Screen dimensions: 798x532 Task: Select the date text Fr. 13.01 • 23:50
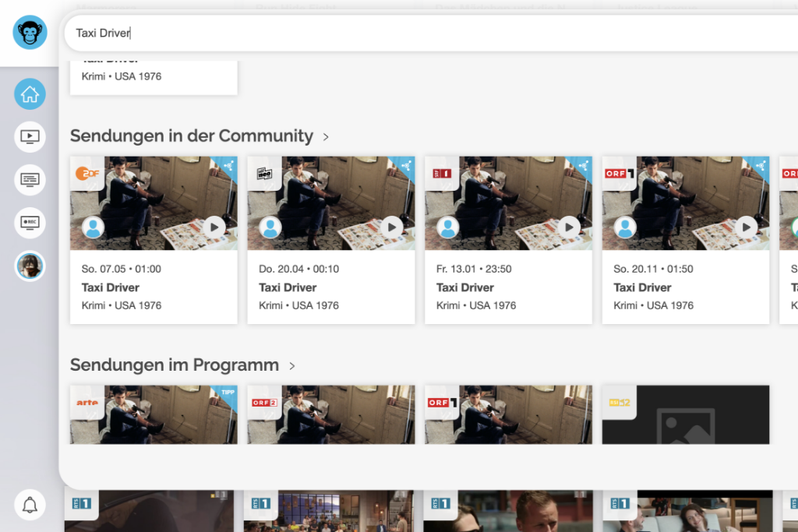click(474, 269)
